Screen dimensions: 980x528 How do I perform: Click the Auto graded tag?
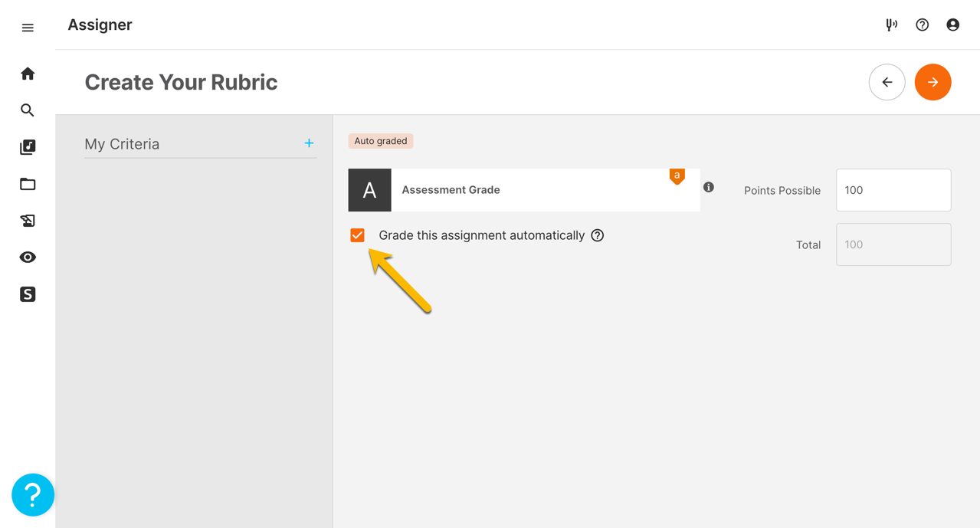pyautogui.click(x=381, y=141)
